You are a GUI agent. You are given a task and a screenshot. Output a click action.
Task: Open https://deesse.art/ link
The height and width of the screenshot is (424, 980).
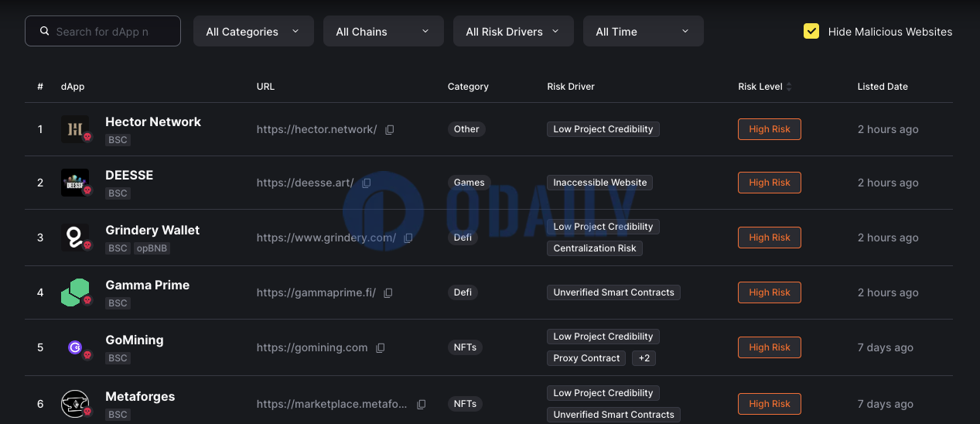(x=305, y=183)
